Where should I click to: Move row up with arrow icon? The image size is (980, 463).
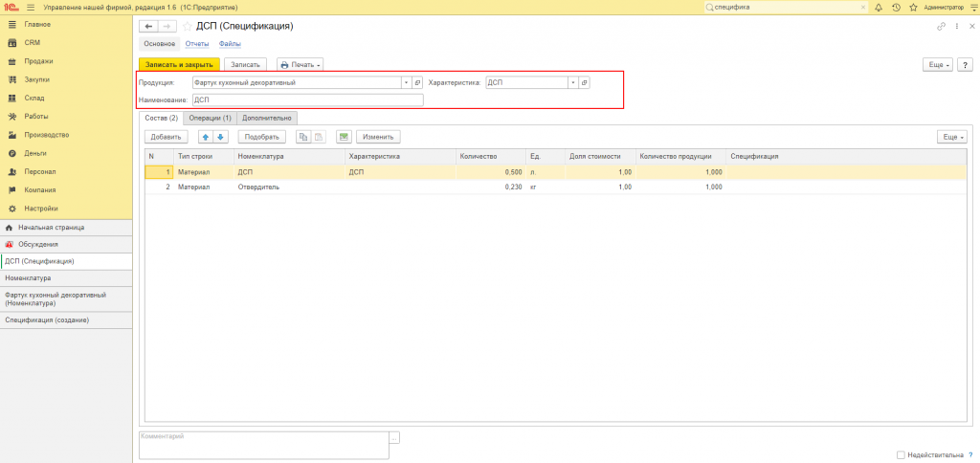tap(206, 137)
